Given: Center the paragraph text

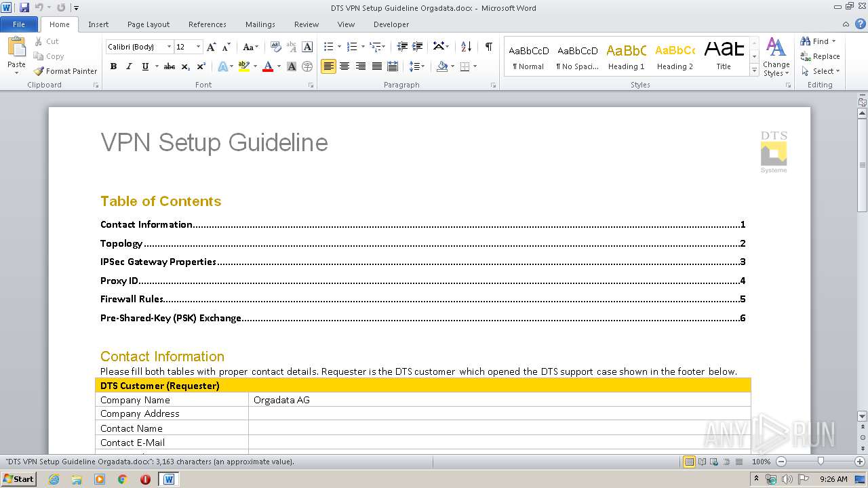Looking at the screenshot, I should pos(344,66).
